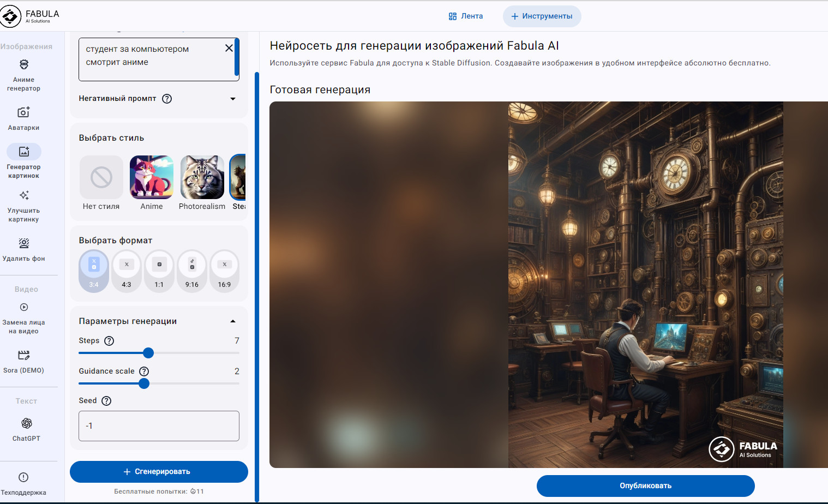Show help for Guidance scale

coord(144,371)
